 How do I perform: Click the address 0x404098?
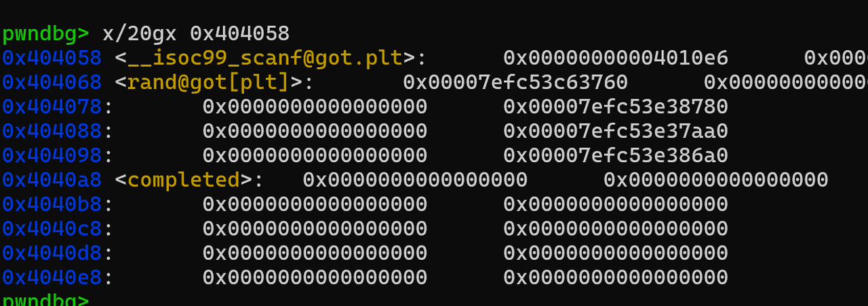click(52, 155)
